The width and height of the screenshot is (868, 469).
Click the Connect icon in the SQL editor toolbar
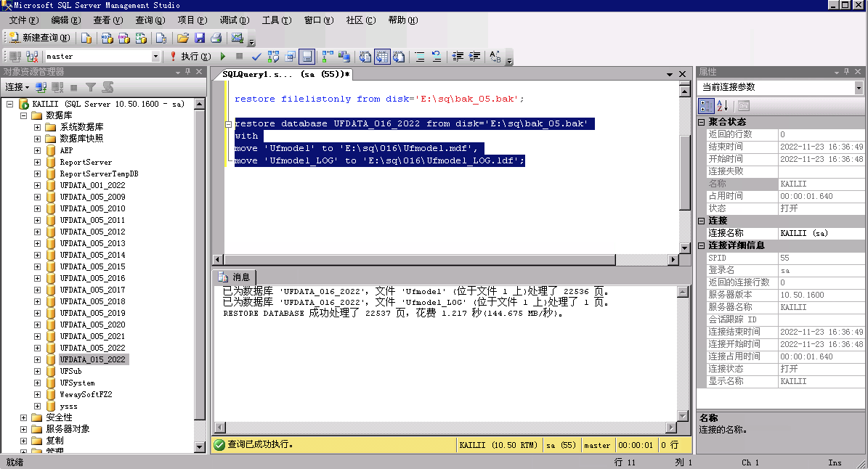pyautogui.click(x=15, y=57)
